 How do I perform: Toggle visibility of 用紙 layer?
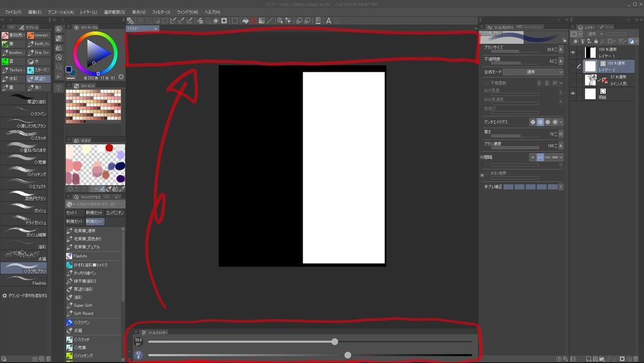tap(573, 93)
